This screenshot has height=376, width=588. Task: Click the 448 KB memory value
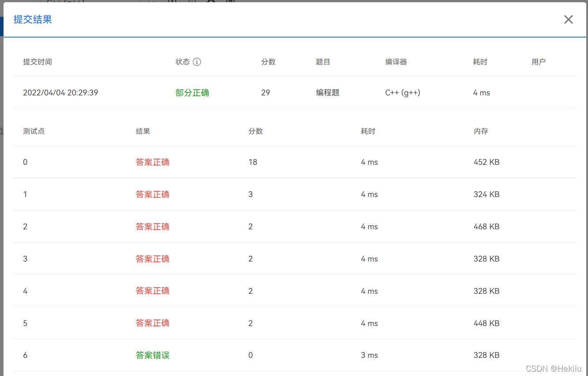[486, 323]
